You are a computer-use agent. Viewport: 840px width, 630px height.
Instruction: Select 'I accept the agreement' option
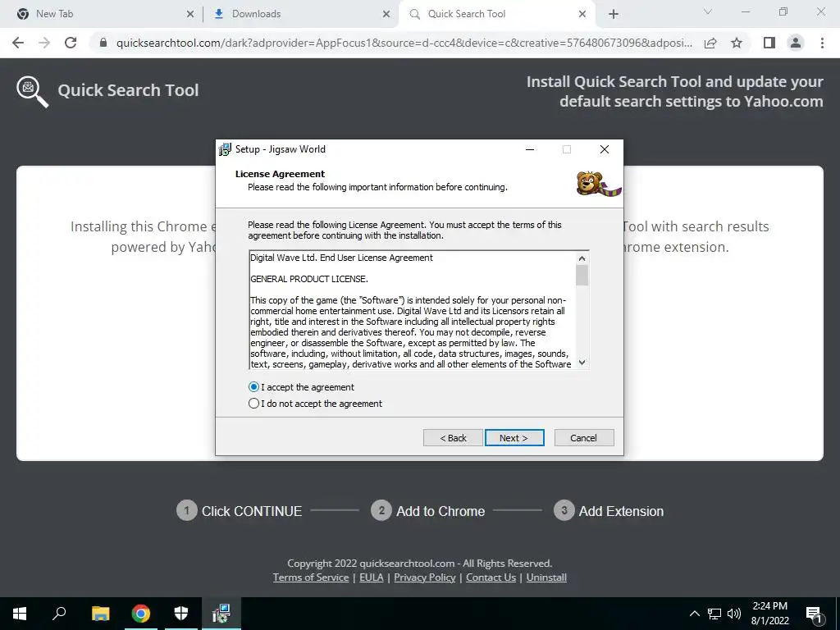pos(302,387)
